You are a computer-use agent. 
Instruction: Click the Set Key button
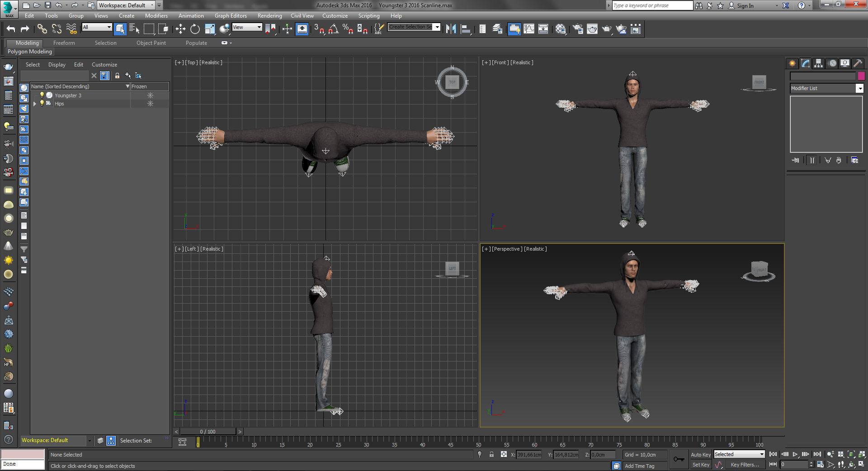pos(701,465)
